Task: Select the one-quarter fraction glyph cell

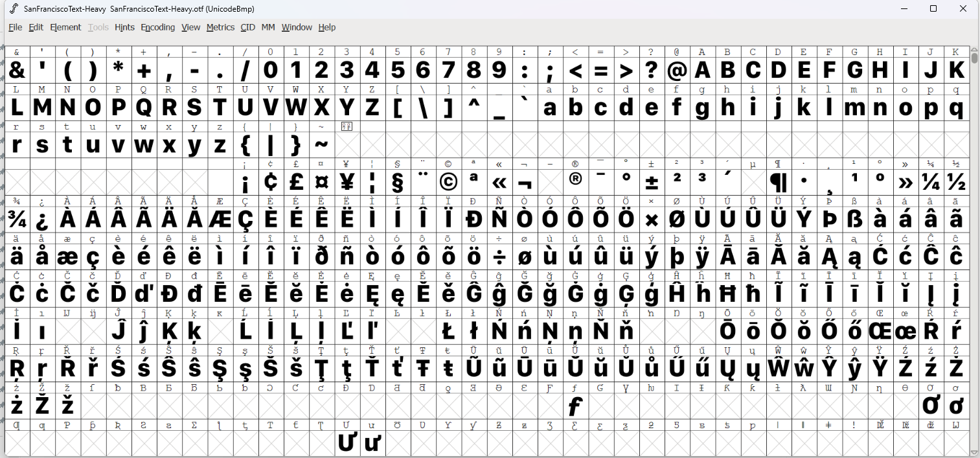Action: 931,182
